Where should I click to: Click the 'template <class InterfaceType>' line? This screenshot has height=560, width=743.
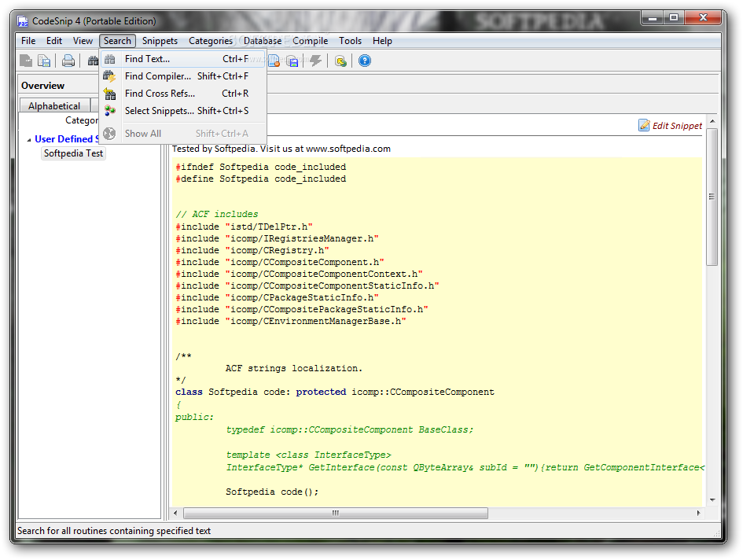pos(308,455)
